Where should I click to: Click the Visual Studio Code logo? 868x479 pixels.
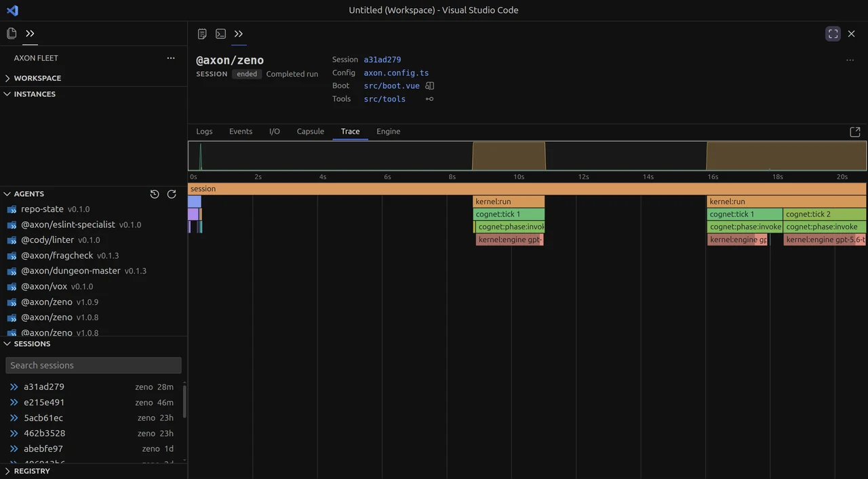[12, 10]
